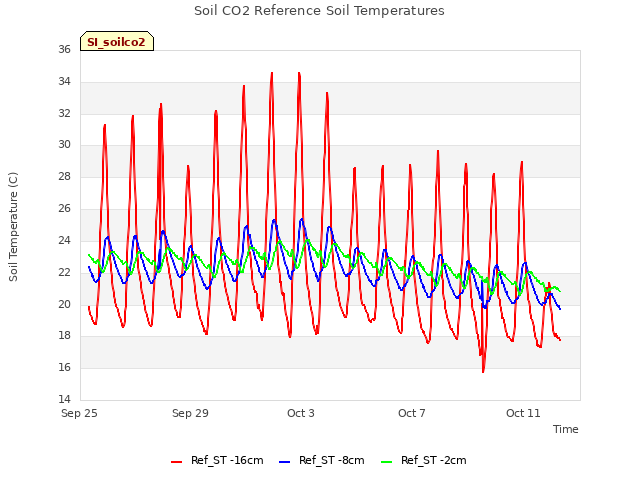Click the 14 y-axis tick label
Screen dimensions: 640x480
64,399
